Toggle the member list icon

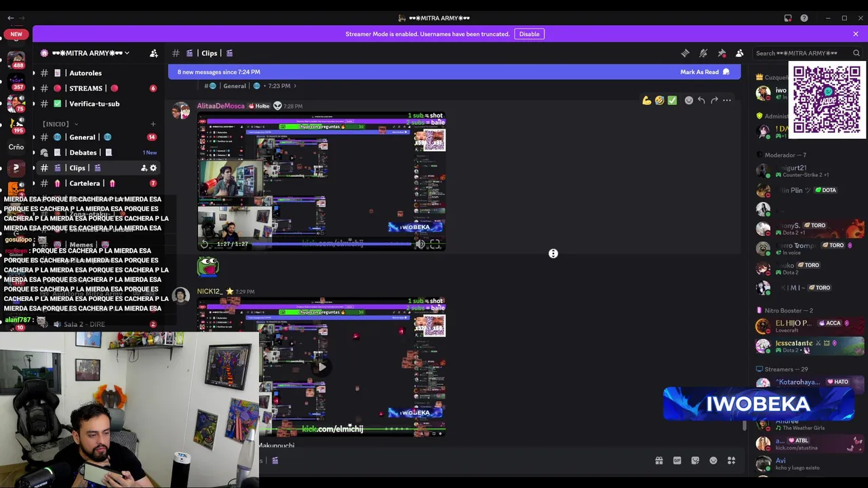(739, 53)
